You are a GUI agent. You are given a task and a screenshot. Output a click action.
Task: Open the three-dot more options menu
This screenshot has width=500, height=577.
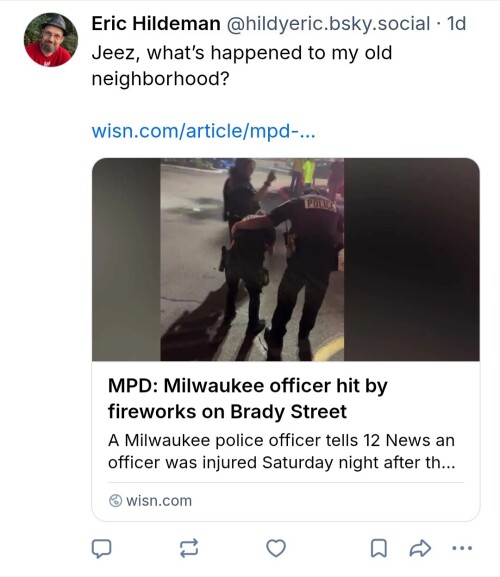click(462, 548)
